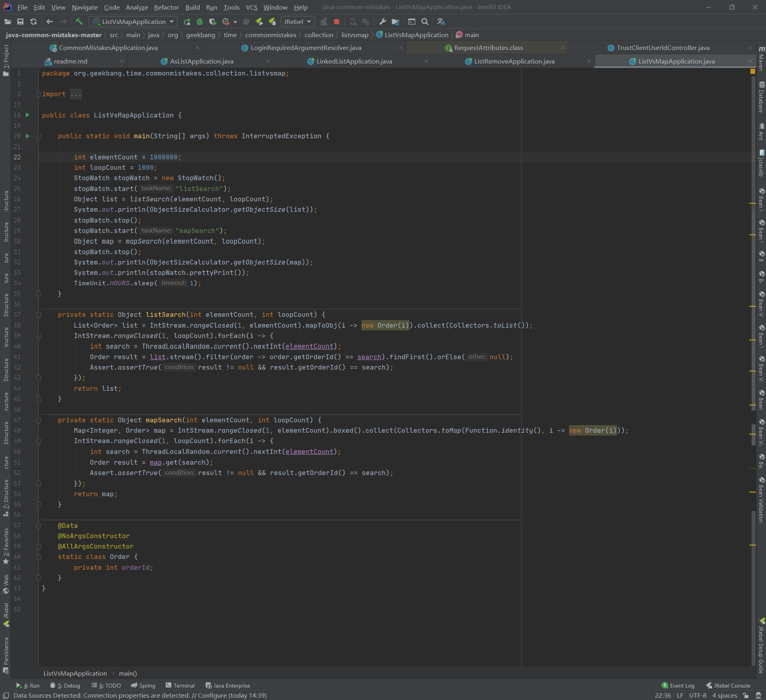This screenshot has width=766, height=700.
Task: Click the profiler run icon
Action: (x=226, y=22)
